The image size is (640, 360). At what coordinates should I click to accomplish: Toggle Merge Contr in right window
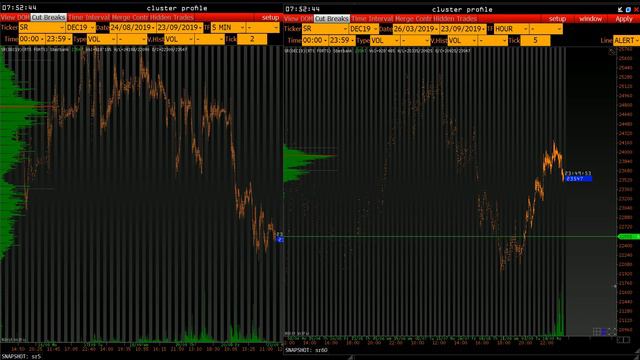point(413,19)
